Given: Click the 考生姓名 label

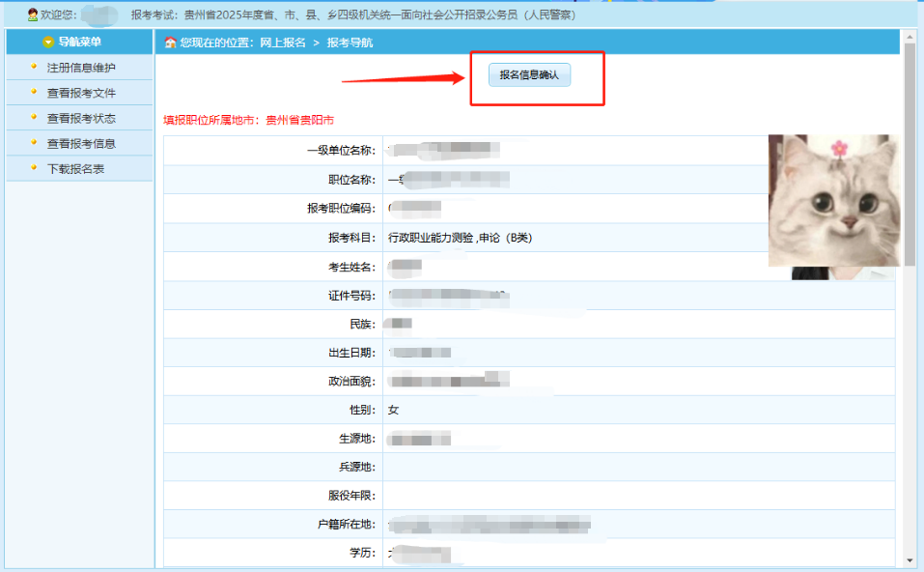Looking at the screenshot, I should tap(351, 267).
